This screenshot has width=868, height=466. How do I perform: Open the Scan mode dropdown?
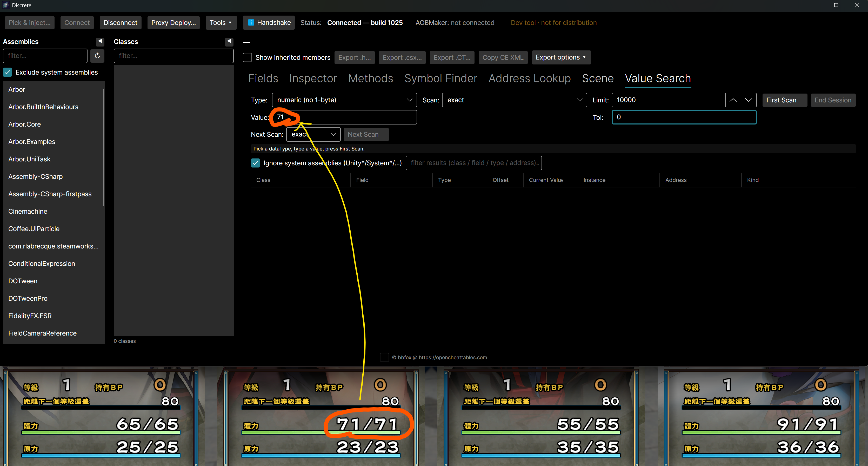pos(514,100)
